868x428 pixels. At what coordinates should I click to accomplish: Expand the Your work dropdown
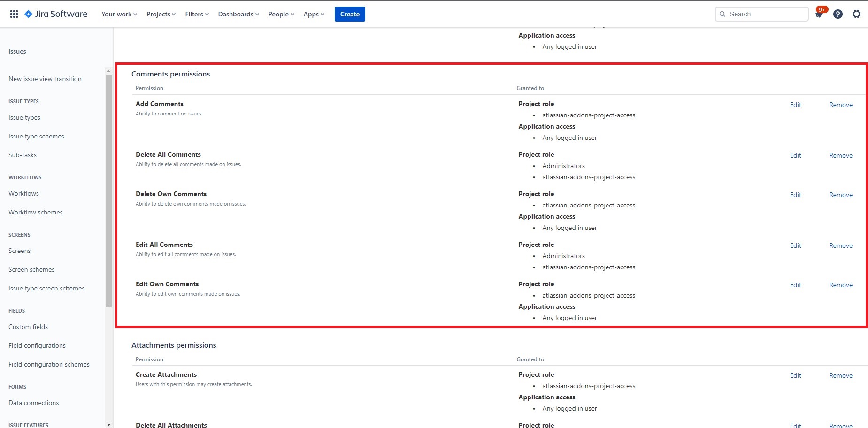coord(119,14)
